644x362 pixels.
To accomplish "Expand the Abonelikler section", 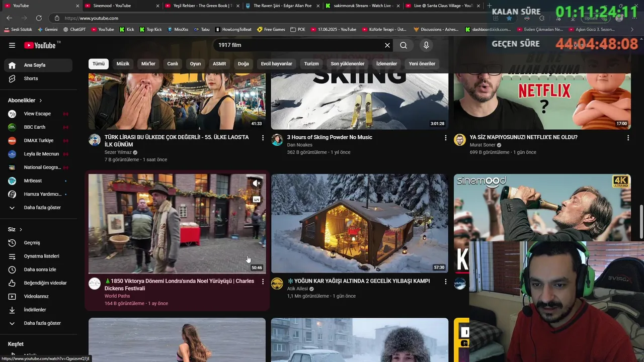I will click(x=25, y=101).
